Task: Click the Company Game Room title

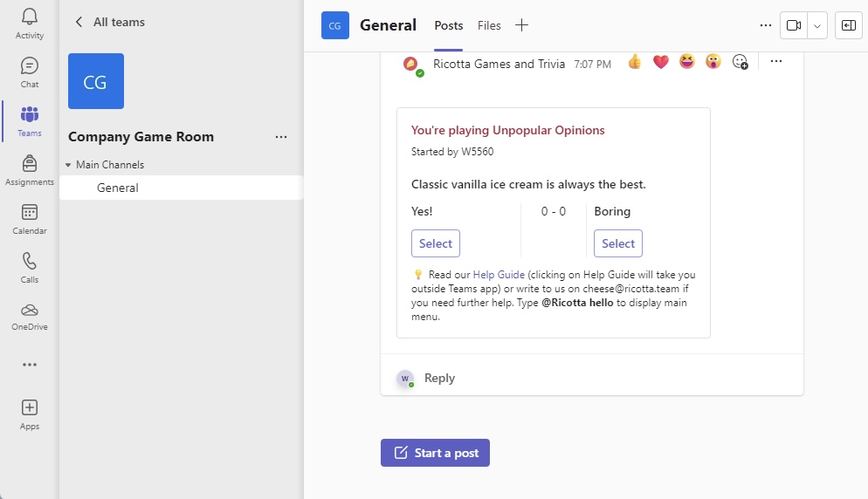Action: (x=141, y=137)
